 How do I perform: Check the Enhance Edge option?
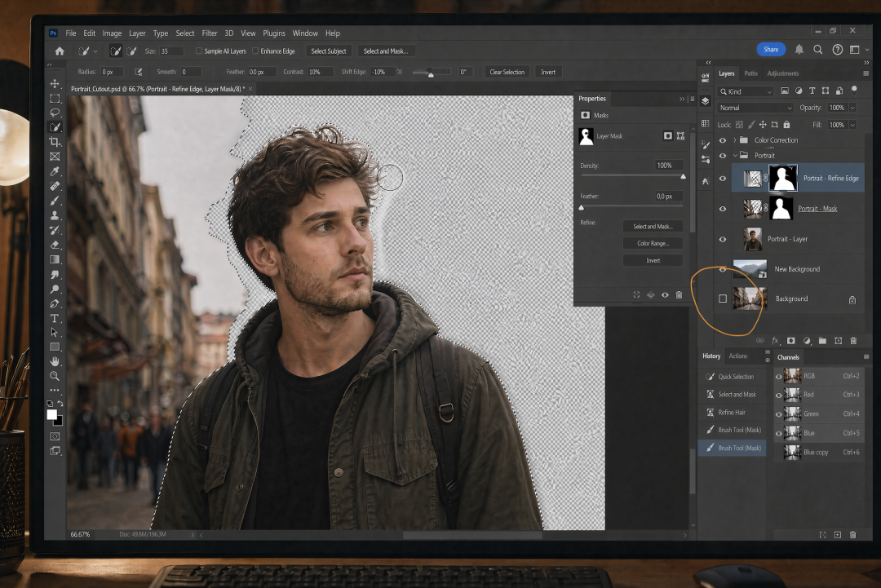click(x=256, y=51)
